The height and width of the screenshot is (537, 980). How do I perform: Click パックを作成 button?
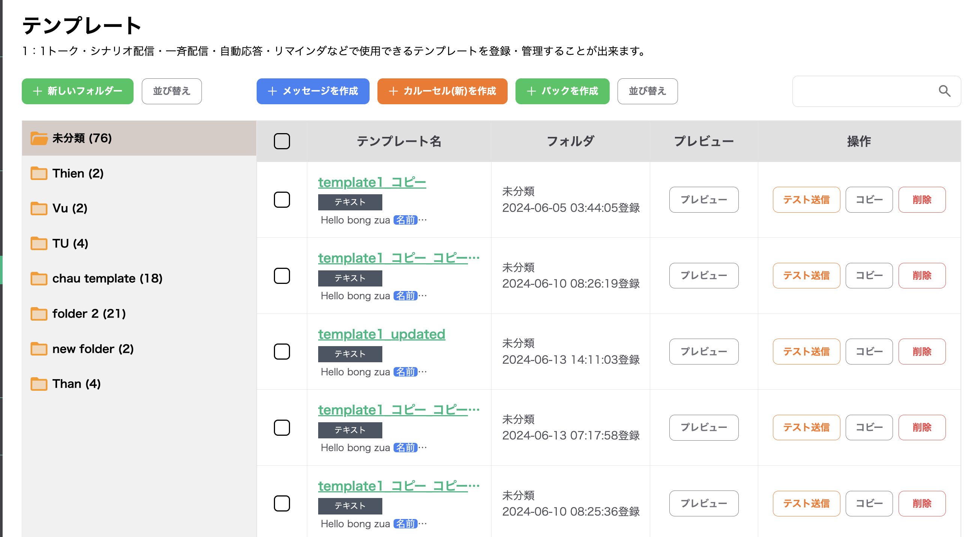click(562, 91)
